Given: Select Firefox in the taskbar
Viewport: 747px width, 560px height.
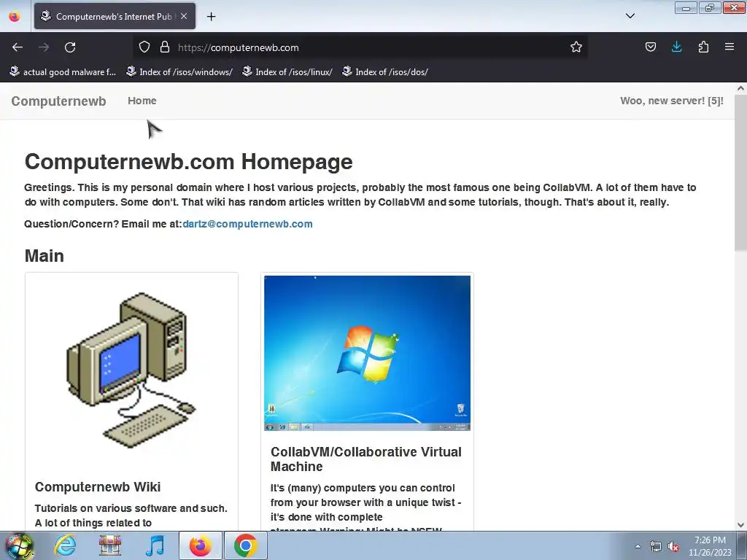Looking at the screenshot, I should (x=200, y=545).
